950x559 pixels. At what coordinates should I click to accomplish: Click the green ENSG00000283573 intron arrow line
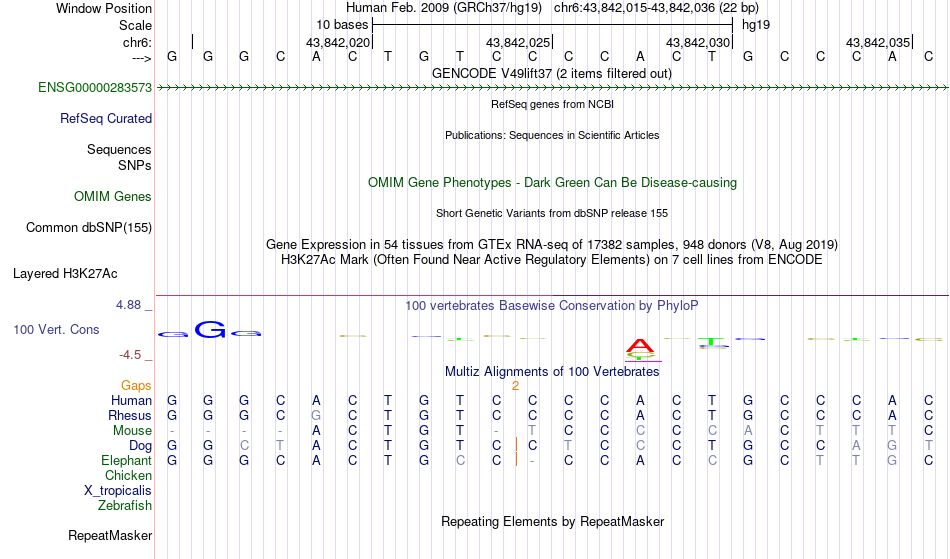pyautogui.click(x=552, y=88)
